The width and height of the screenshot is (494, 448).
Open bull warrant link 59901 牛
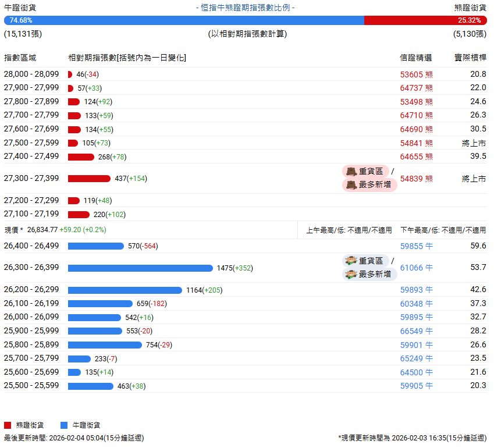point(416,345)
